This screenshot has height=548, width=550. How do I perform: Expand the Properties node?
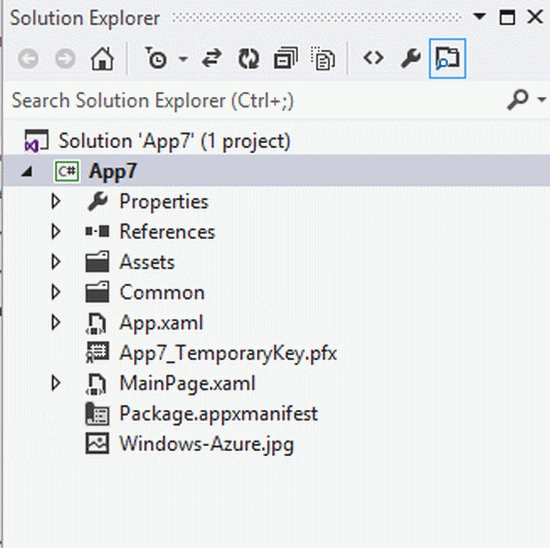[x=56, y=201]
